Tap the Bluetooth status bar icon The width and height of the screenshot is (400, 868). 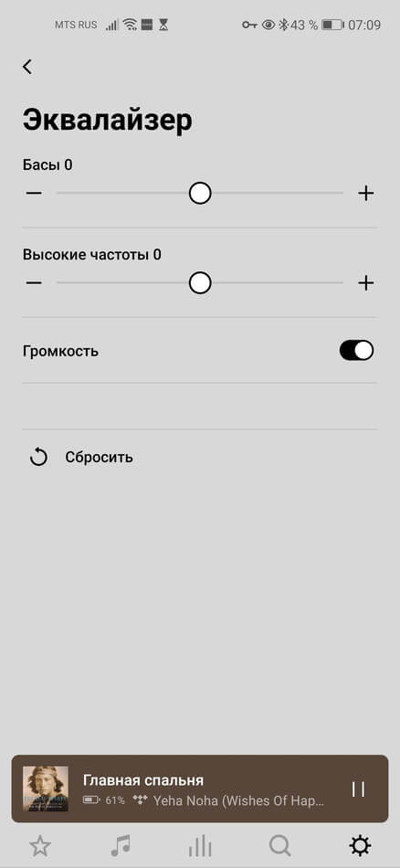pyautogui.click(x=283, y=25)
